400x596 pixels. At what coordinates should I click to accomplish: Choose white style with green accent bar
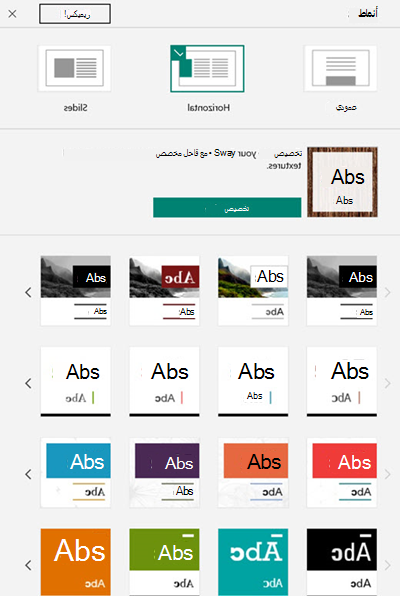[x=76, y=382]
